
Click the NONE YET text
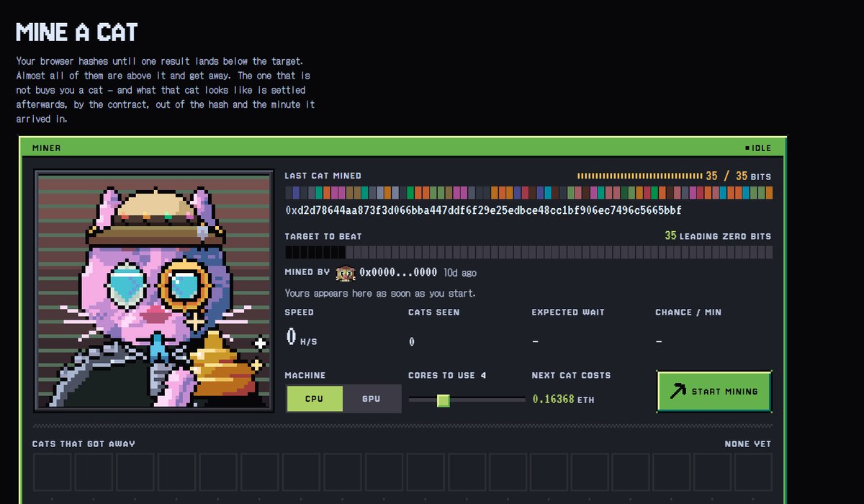pos(748,444)
